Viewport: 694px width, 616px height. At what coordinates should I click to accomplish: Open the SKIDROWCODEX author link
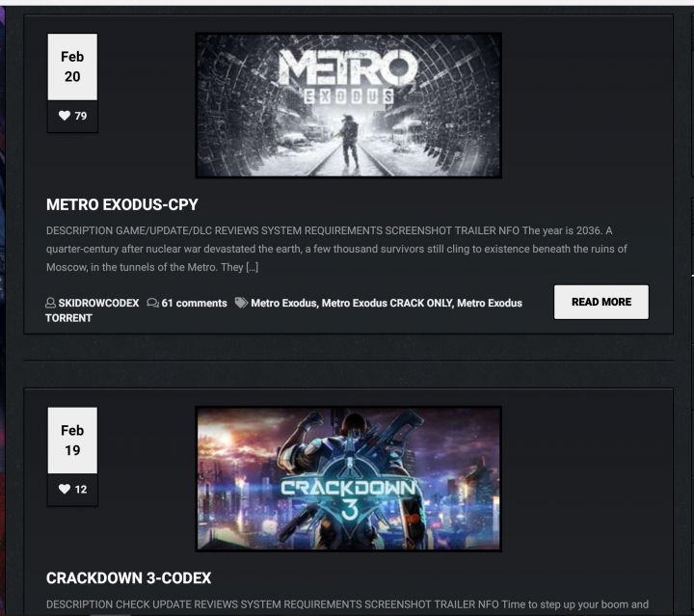98,303
